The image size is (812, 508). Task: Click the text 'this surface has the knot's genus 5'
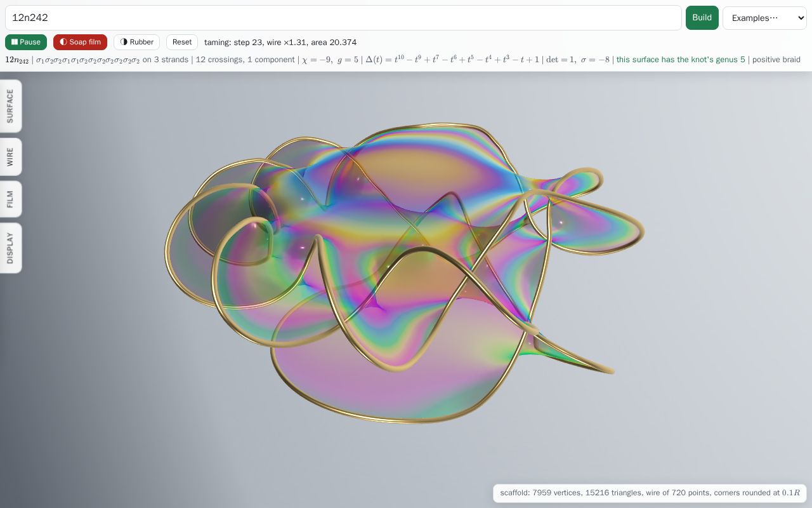pos(681,60)
